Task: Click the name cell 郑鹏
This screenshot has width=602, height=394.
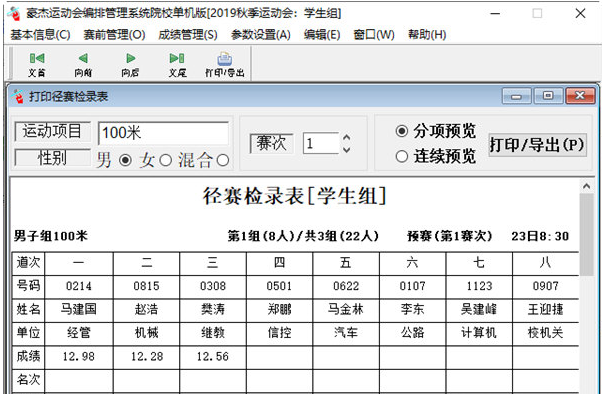Action: coord(279,310)
